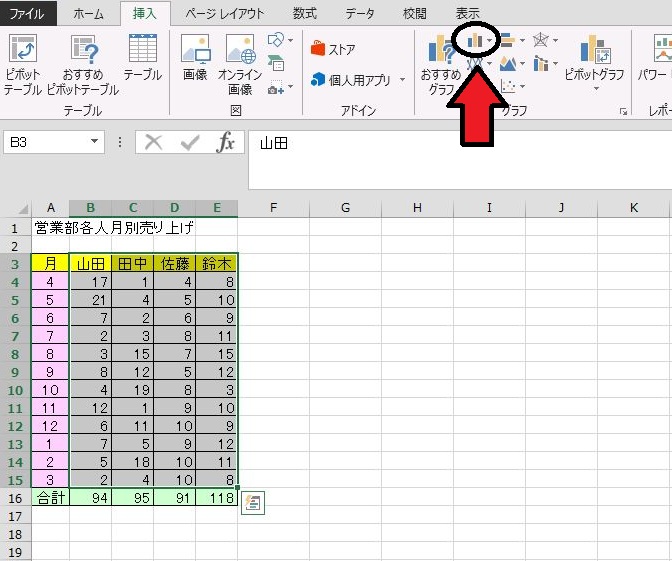The height and width of the screenshot is (561, 672).
Task: Click the Quick Analysis icon below the table
Action: pyautogui.click(x=253, y=503)
